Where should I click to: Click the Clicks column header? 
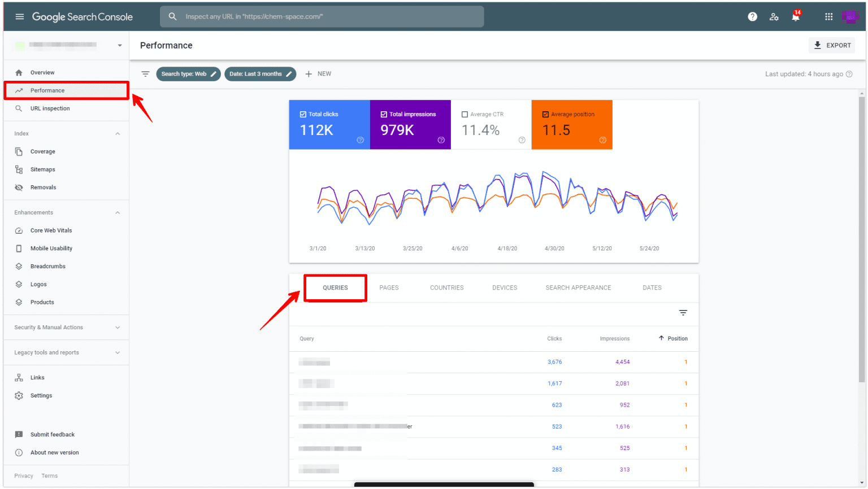click(x=554, y=339)
